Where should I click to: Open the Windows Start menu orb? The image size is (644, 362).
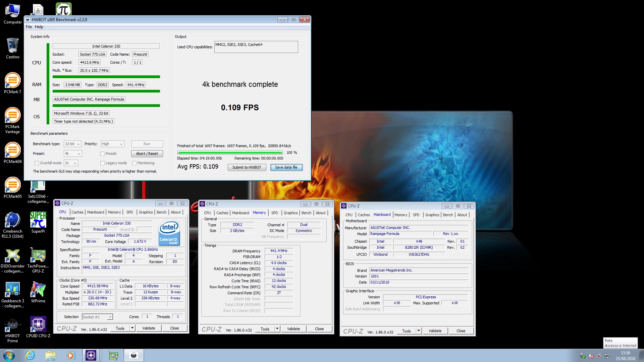point(9,355)
